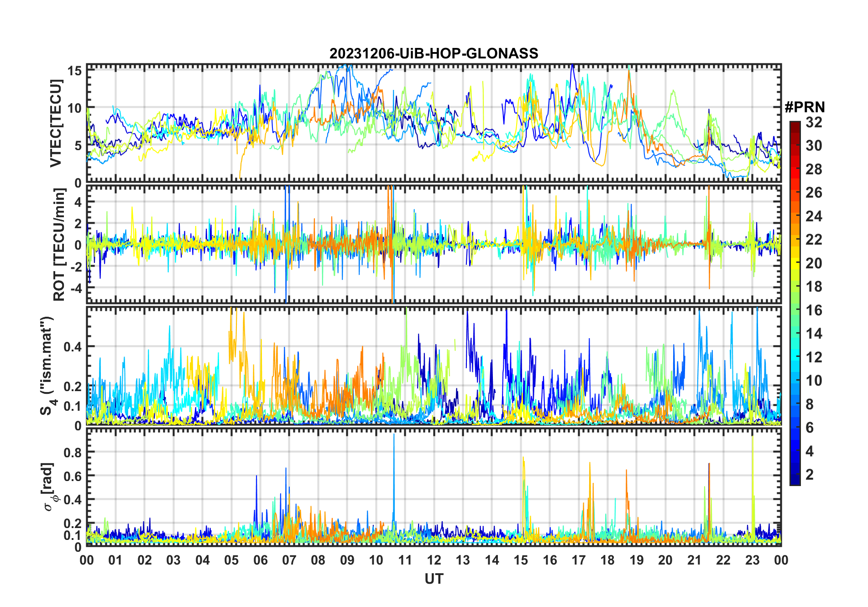Click the UT x-axis label

[434, 579]
